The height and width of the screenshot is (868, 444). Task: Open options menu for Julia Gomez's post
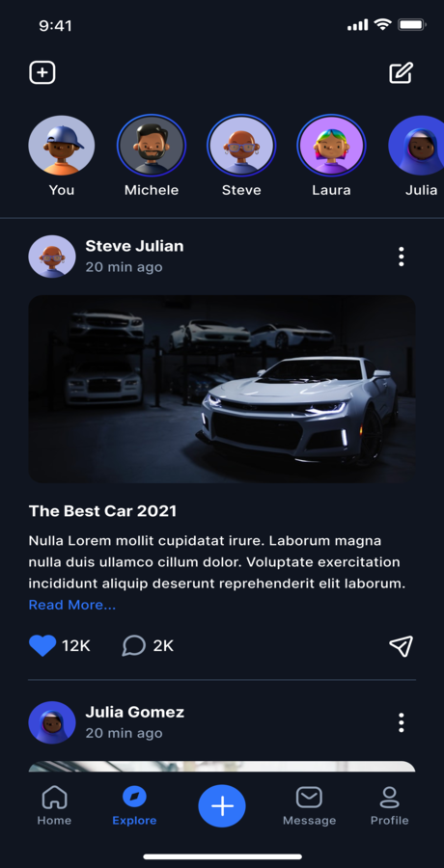[x=402, y=722]
